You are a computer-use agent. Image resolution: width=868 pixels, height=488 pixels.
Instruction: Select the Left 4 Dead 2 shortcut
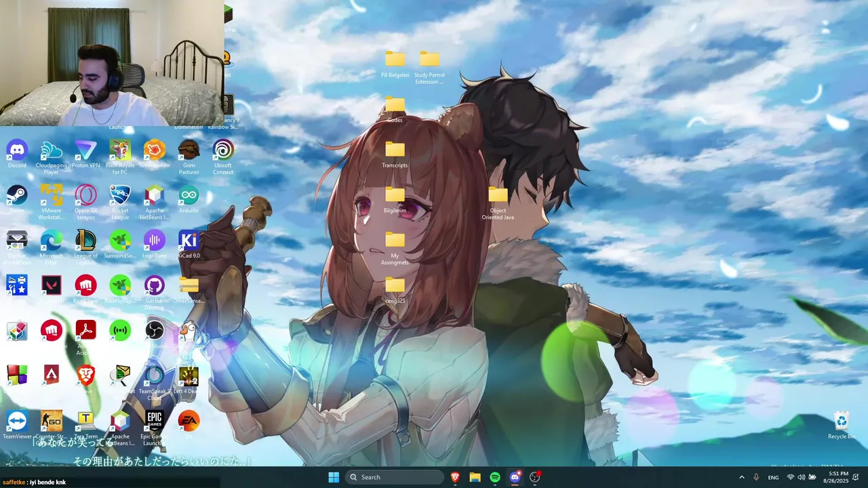189,379
